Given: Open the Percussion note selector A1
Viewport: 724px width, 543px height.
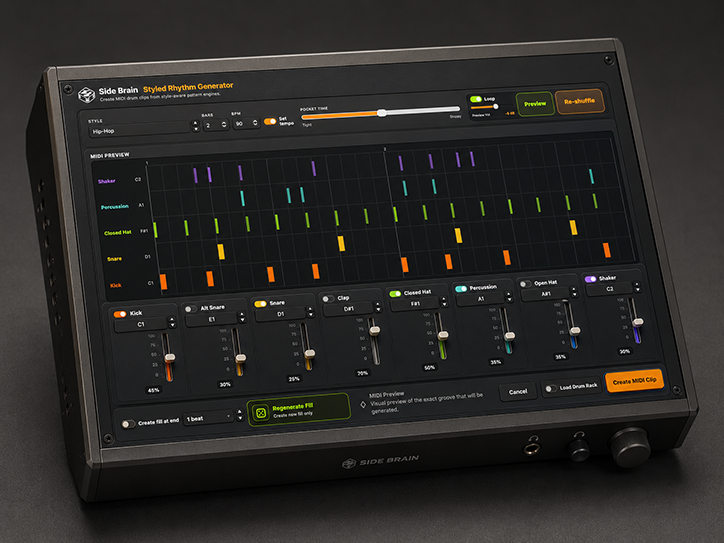Looking at the screenshot, I should (x=481, y=299).
